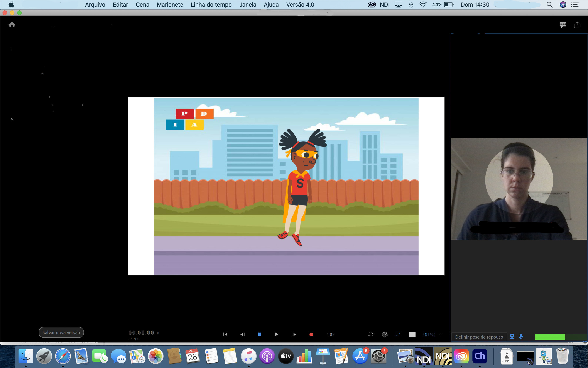Start recording with the red button
Image resolution: width=588 pixels, height=368 pixels.
(x=311, y=334)
